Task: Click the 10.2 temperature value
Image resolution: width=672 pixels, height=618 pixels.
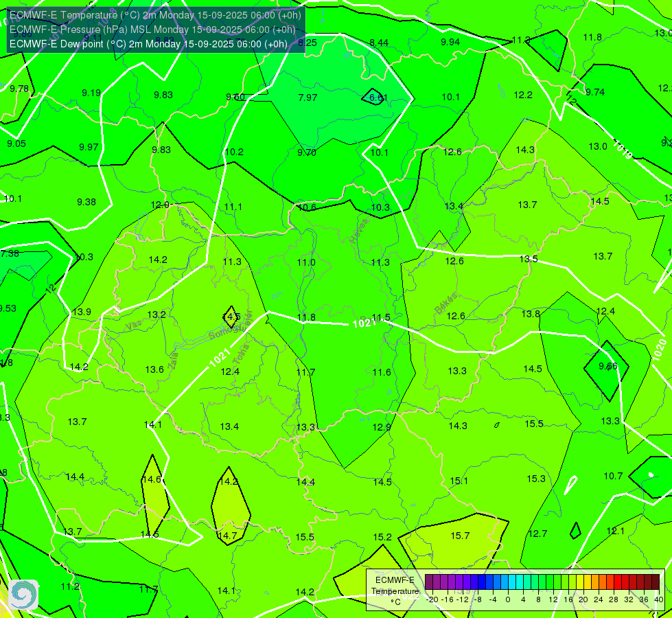Action: 234,152
